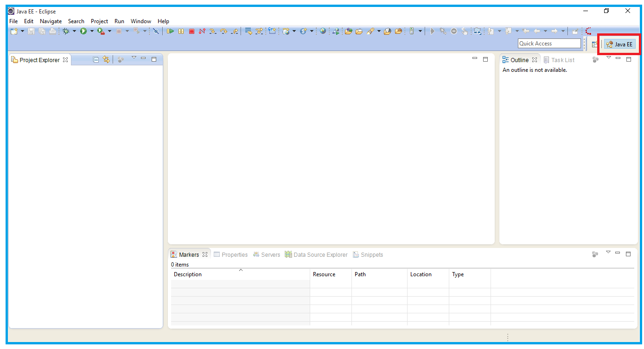
Task: Collapse All in Project Explorer
Action: (x=96, y=60)
